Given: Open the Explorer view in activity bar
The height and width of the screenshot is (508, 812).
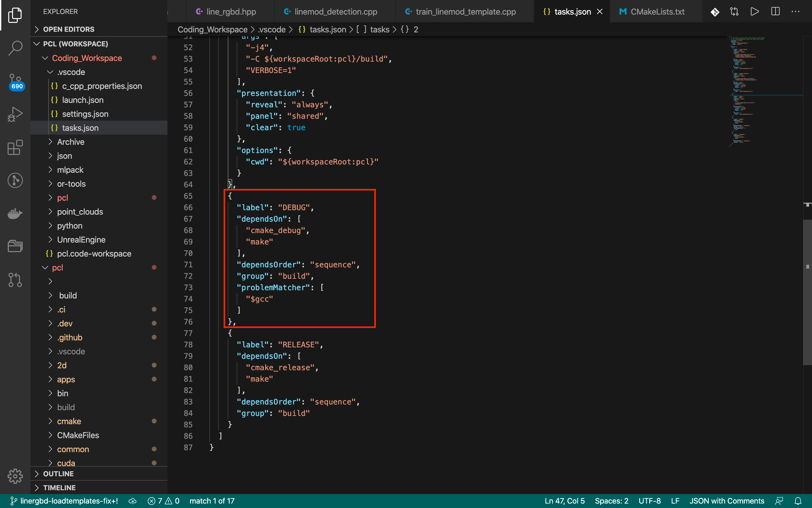Looking at the screenshot, I should click(15, 15).
